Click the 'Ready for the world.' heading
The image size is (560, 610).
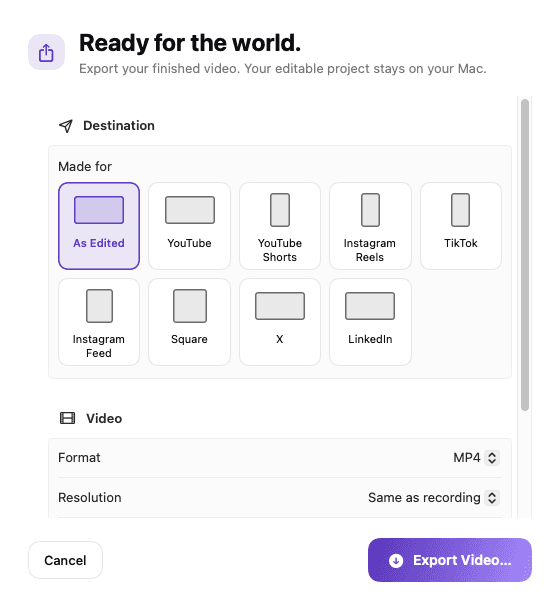click(190, 43)
